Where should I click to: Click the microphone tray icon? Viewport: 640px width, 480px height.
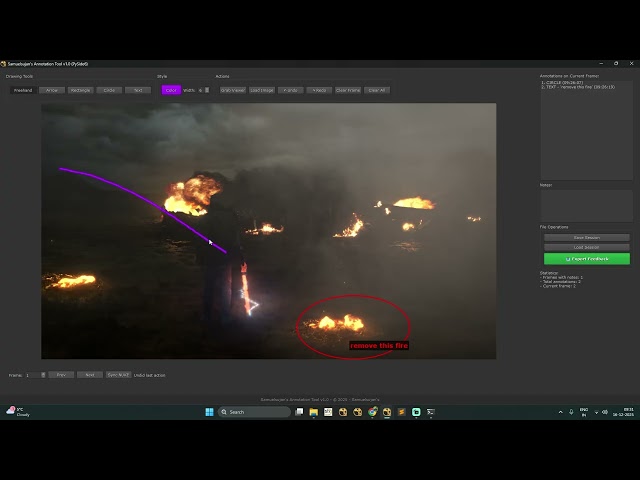571,412
